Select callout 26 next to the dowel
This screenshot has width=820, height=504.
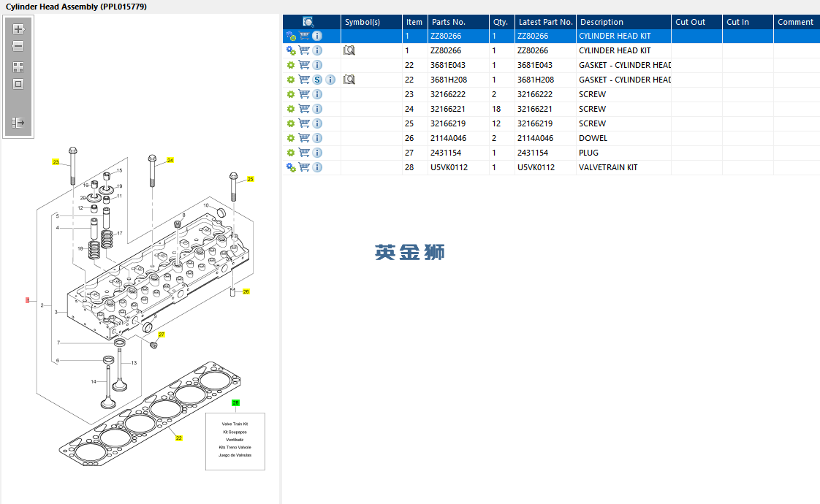[246, 291]
